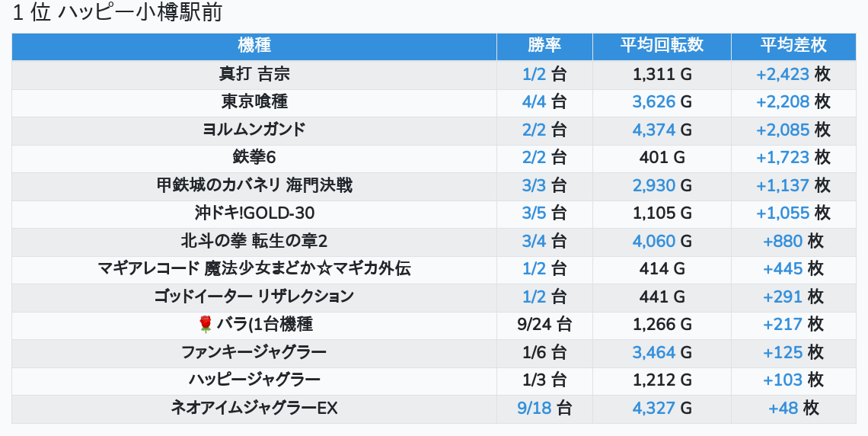Sort by 勝率 column header

coord(544,46)
